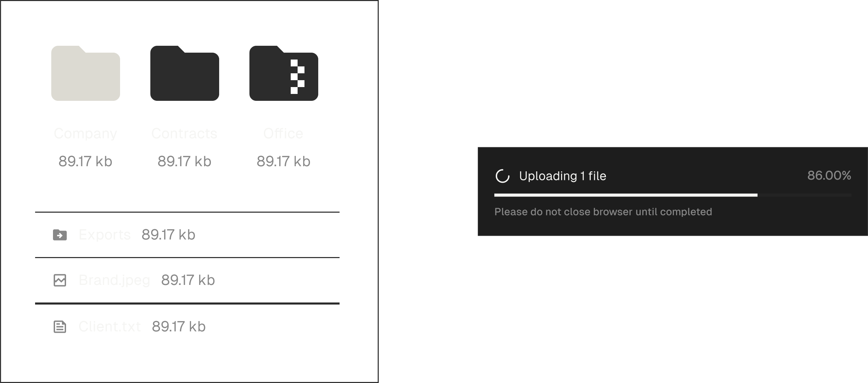Click the 89.17 kb size under Office

click(283, 161)
